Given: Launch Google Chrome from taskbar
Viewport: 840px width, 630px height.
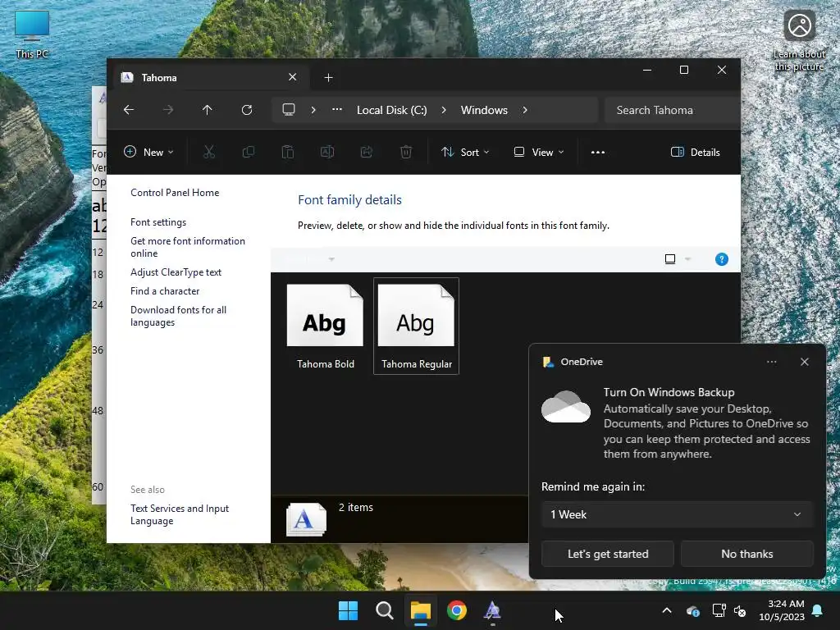Looking at the screenshot, I should click(457, 610).
